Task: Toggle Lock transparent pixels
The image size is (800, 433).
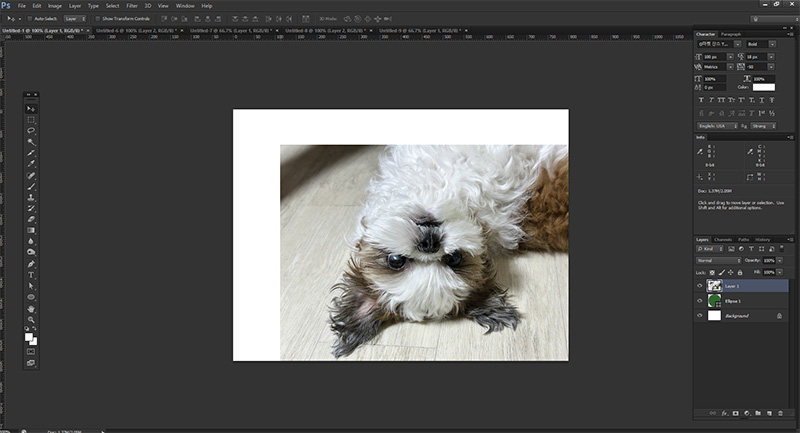Action: [712, 272]
